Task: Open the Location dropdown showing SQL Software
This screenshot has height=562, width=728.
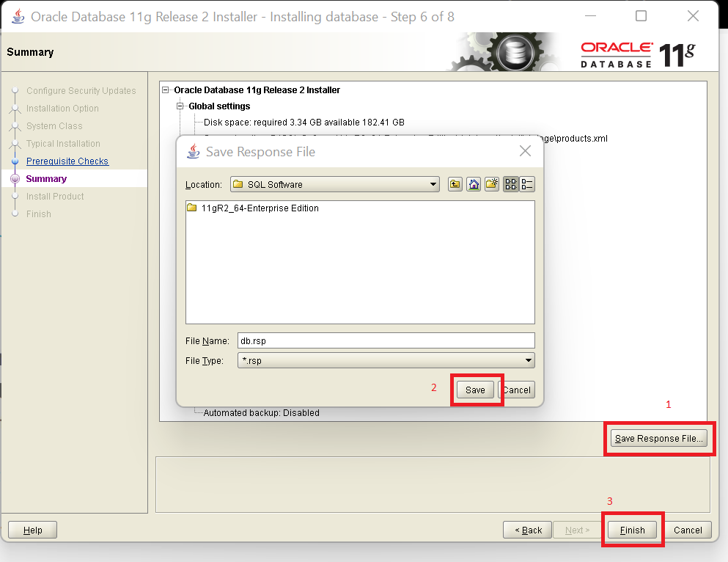Action: point(335,184)
